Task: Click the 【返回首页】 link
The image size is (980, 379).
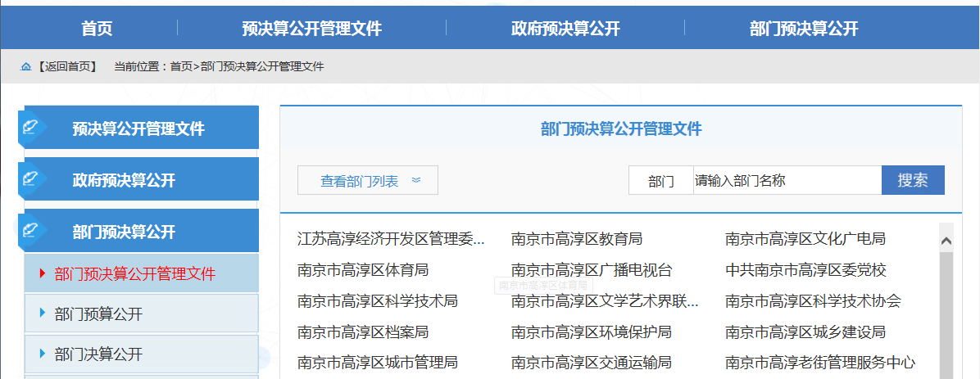Action: (x=67, y=67)
